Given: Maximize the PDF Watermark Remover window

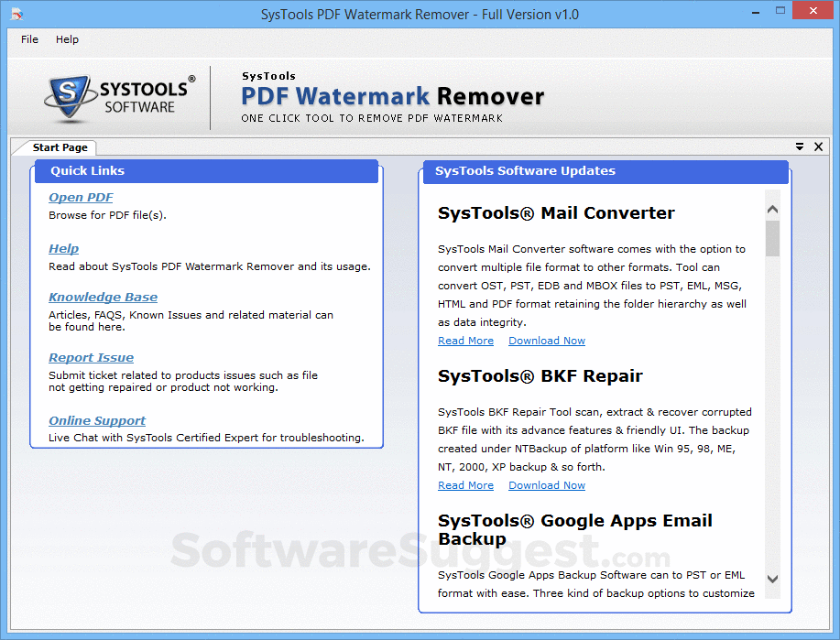Looking at the screenshot, I should click(x=780, y=11).
